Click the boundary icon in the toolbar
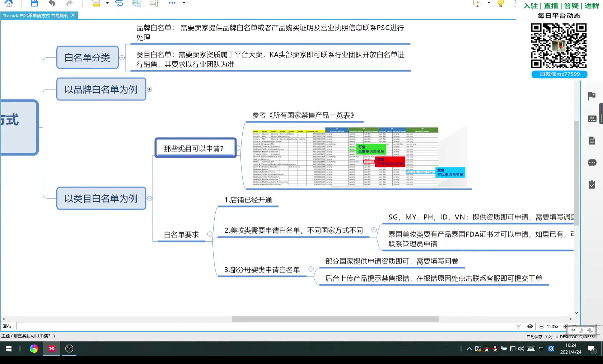This screenshot has height=364, width=603. click(x=136, y=3)
